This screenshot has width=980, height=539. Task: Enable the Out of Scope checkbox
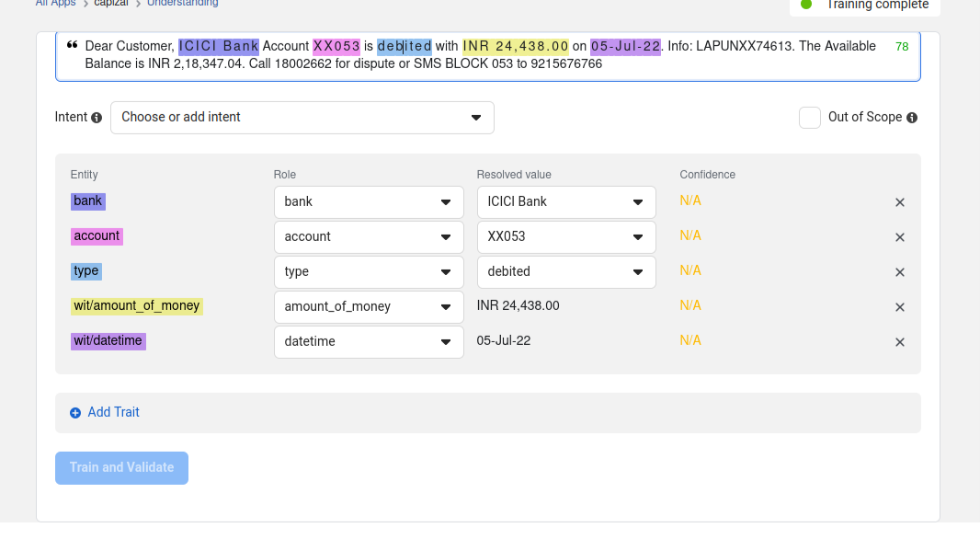click(809, 117)
